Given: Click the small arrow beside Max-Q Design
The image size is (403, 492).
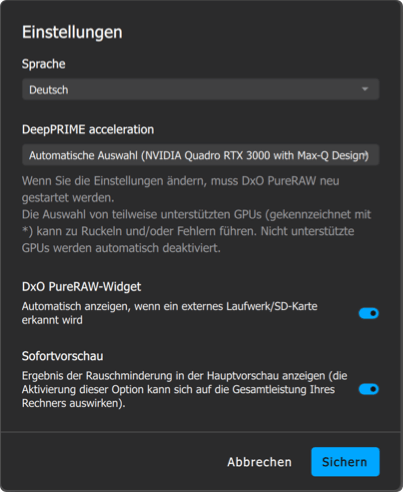Looking at the screenshot, I should coord(366,155).
